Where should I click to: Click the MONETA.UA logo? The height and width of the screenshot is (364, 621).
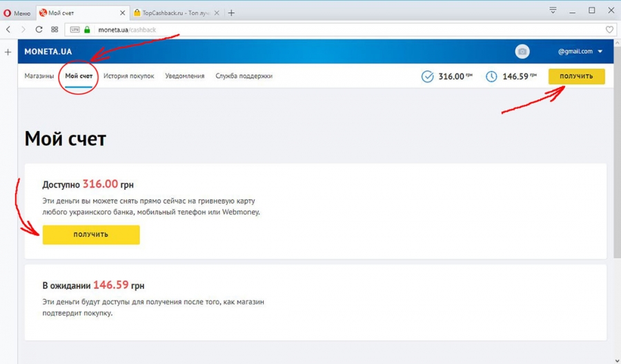click(48, 52)
